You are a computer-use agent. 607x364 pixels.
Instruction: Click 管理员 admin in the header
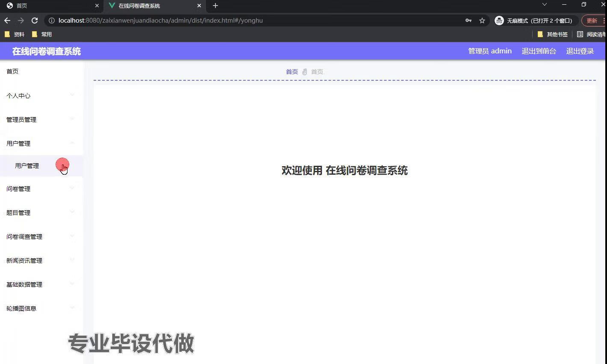click(490, 51)
